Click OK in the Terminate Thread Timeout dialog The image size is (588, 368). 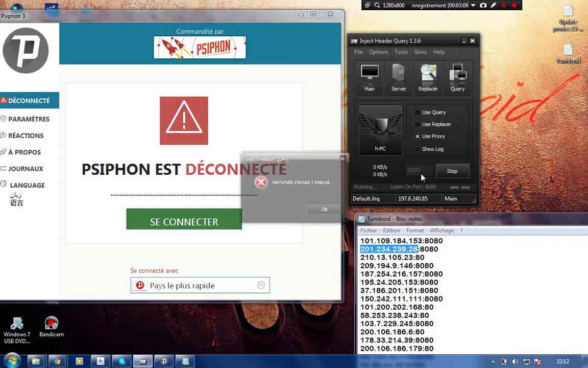(x=325, y=209)
